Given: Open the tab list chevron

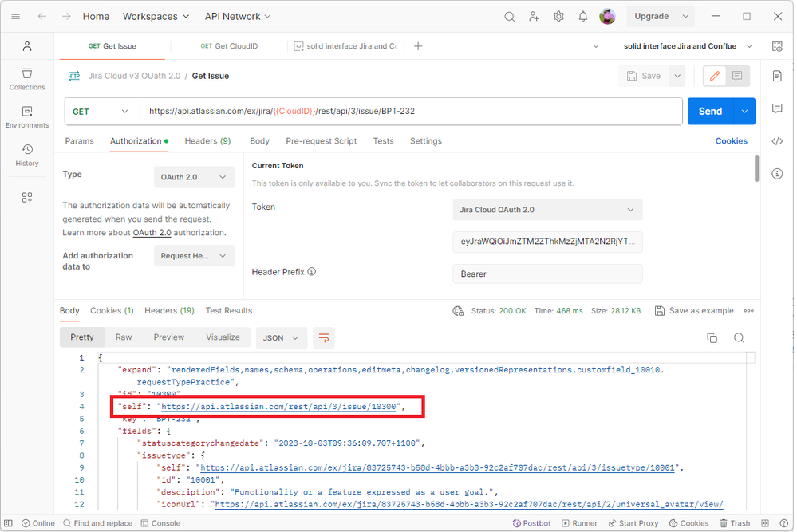Looking at the screenshot, I should point(596,46).
